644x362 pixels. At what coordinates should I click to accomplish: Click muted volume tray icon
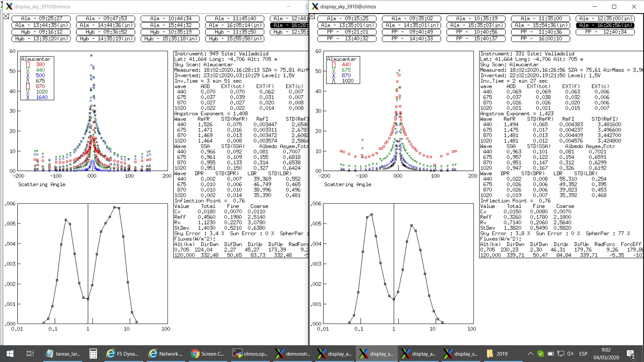[571, 354]
